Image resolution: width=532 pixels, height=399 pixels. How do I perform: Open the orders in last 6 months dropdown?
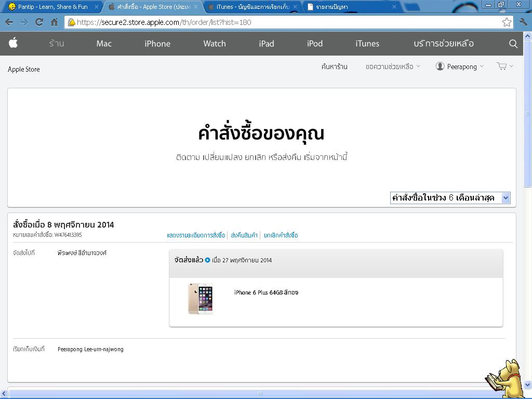[x=450, y=198]
